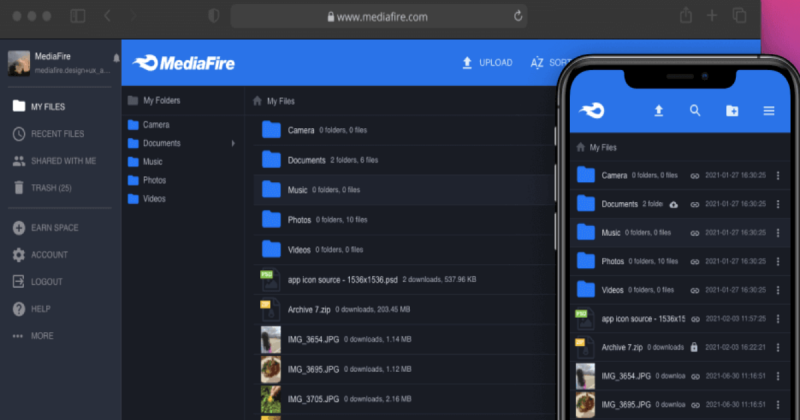Click the SORT option in the header
800x420 pixels.
[x=550, y=63]
